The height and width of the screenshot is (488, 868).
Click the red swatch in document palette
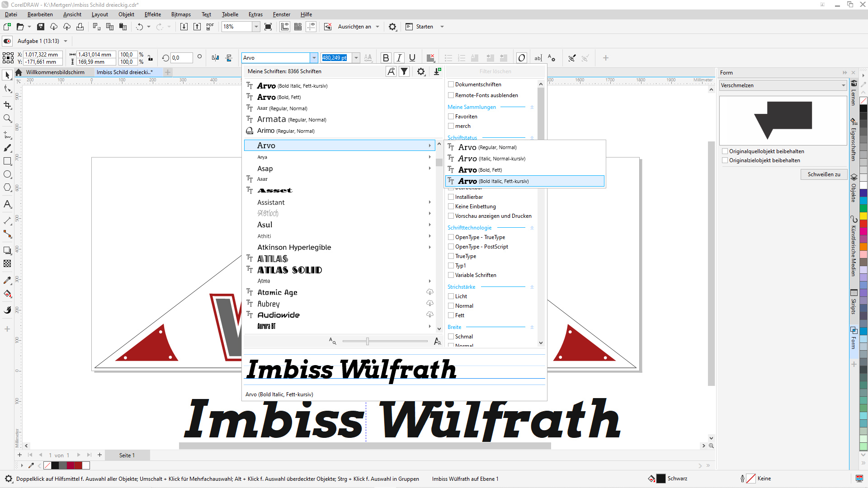click(78, 465)
